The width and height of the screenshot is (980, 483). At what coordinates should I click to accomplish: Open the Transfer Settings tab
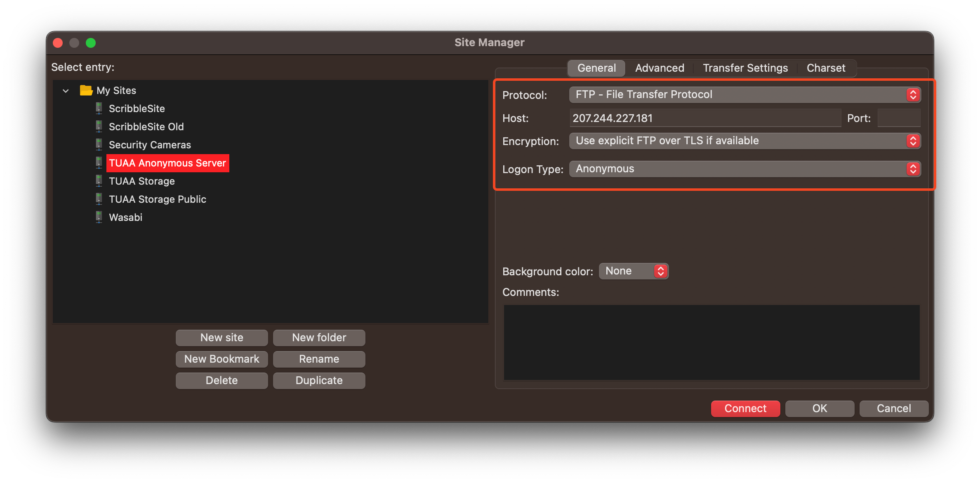[745, 68]
